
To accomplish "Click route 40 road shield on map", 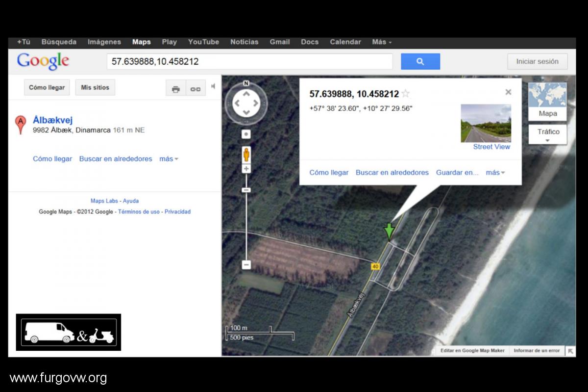I will pos(375,266).
